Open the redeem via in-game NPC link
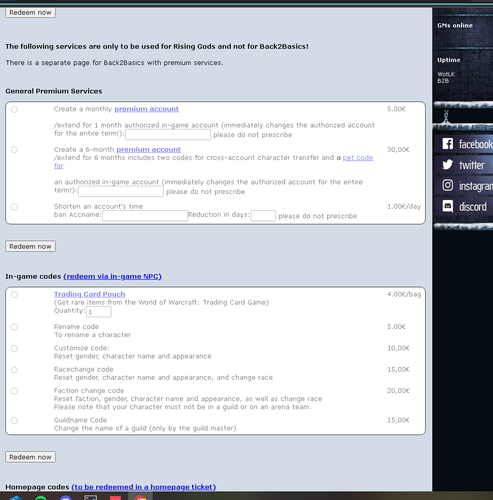The height and width of the screenshot is (500, 493). [112, 276]
